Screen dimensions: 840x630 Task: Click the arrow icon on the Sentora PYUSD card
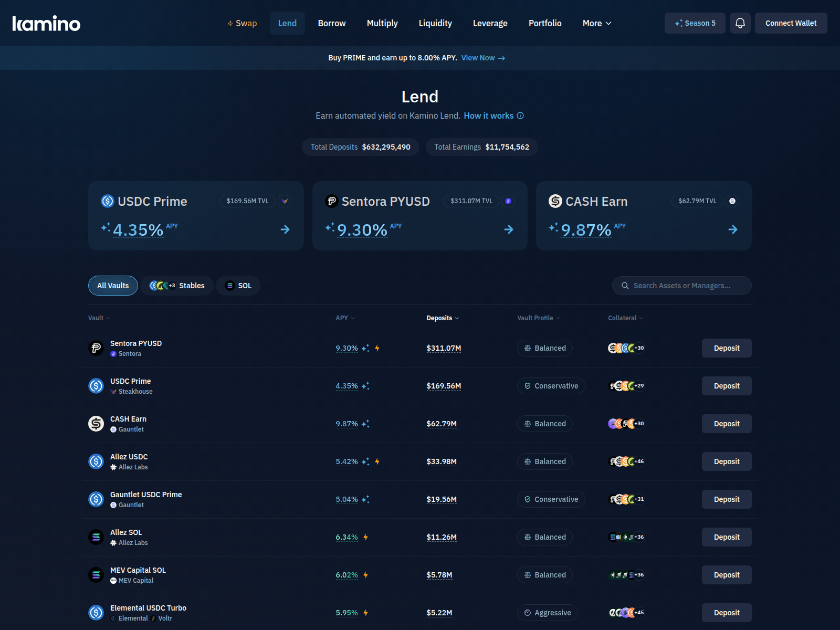(509, 229)
